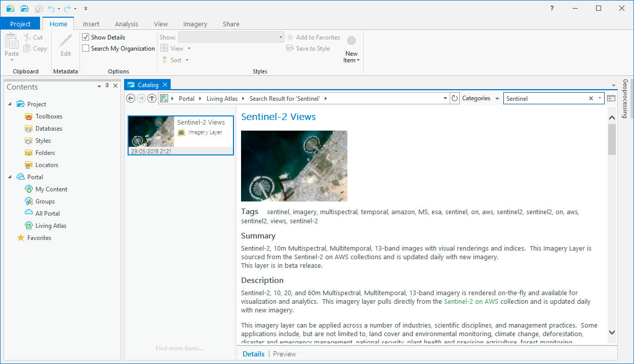634x364 pixels.
Task: Select All Portal item
Action: pyautogui.click(x=48, y=214)
